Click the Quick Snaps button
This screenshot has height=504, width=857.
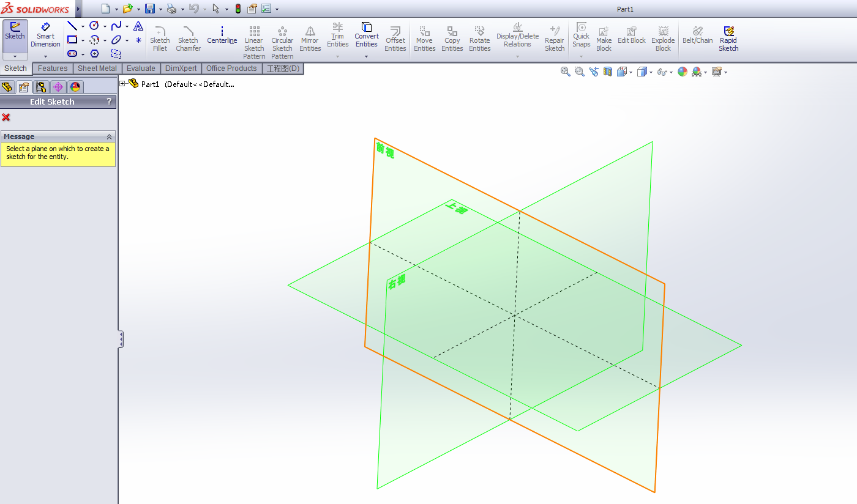pyautogui.click(x=581, y=35)
